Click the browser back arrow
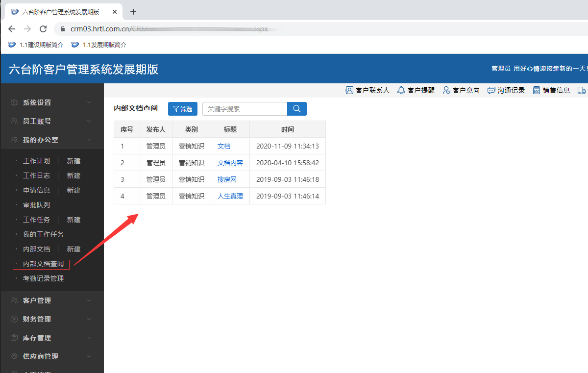 tap(12, 29)
